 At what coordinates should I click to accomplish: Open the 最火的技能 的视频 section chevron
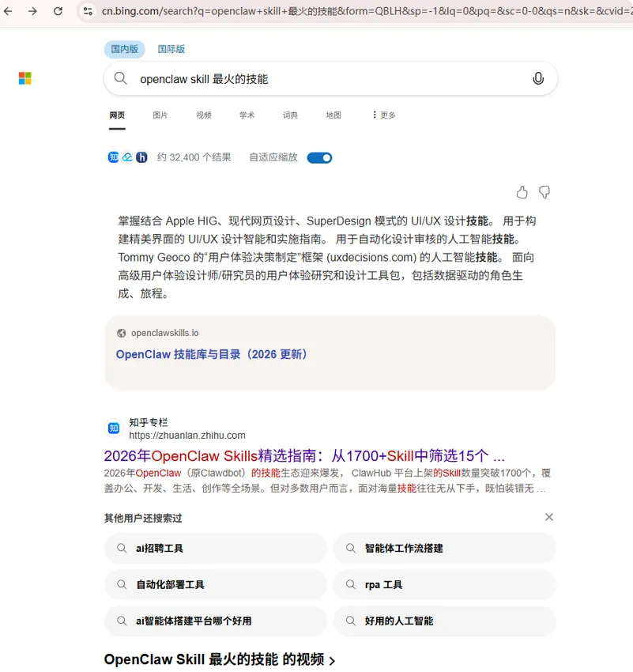pos(332,661)
